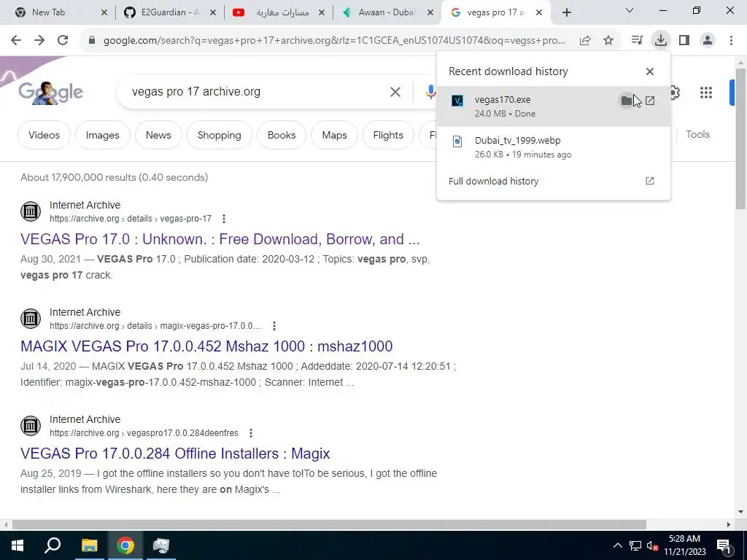Filter results by Flights
Viewport: 747px width, 560px height.
(x=388, y=135)
